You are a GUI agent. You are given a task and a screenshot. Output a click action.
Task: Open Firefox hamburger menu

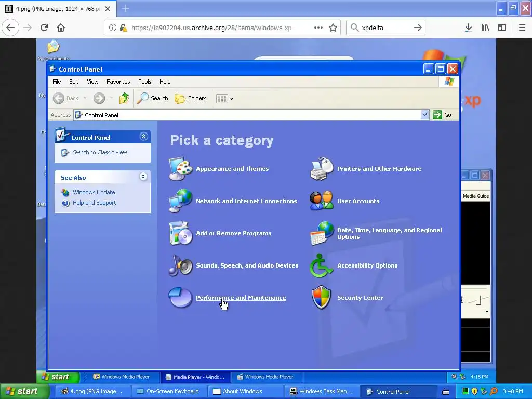[x=522, y=28]
